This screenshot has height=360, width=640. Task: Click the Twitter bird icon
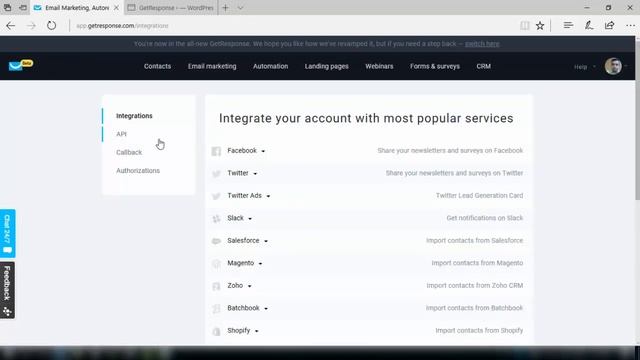216,173
